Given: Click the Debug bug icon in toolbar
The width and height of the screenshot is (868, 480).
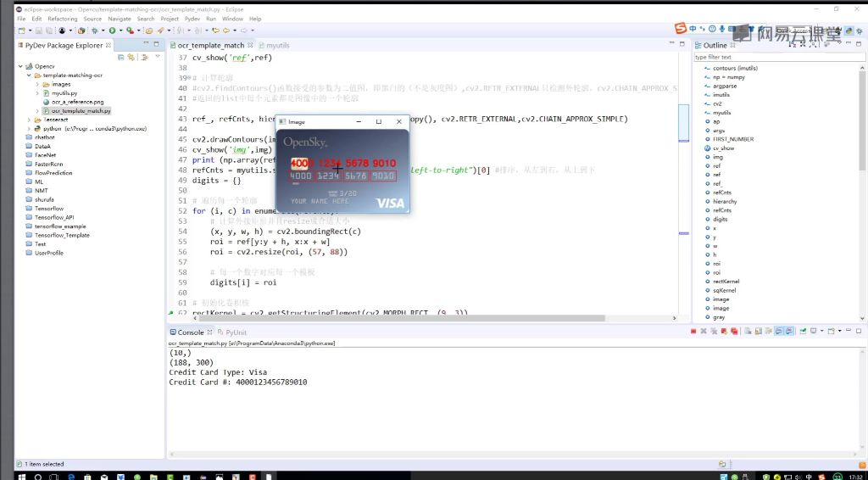Looking at the screenshot, I should tap(95, 31).
